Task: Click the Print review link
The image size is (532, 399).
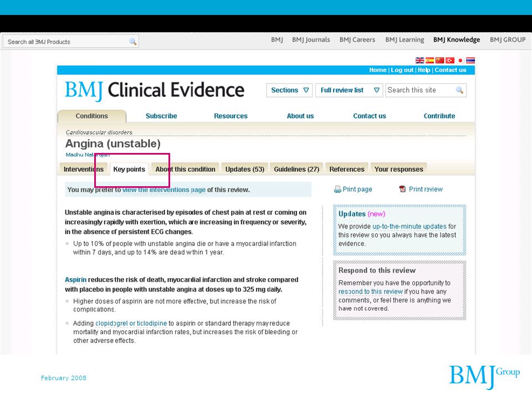Action: (x=426, y=190)
